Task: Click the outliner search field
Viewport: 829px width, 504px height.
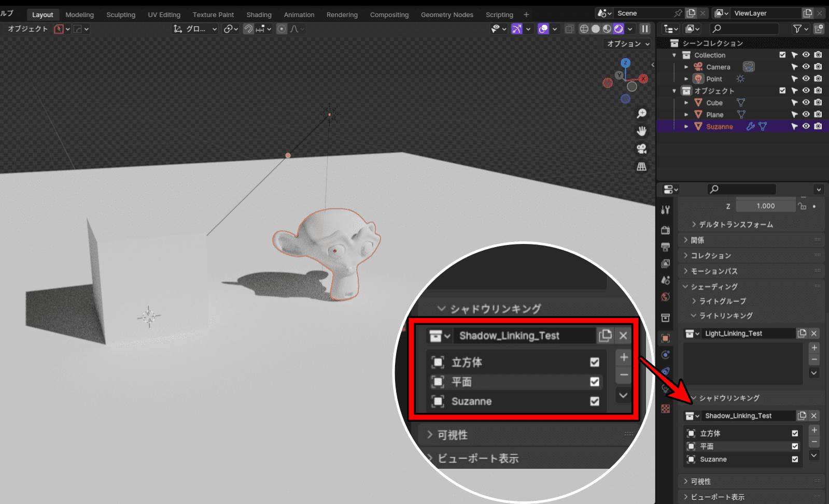Action: click(744, 29)
